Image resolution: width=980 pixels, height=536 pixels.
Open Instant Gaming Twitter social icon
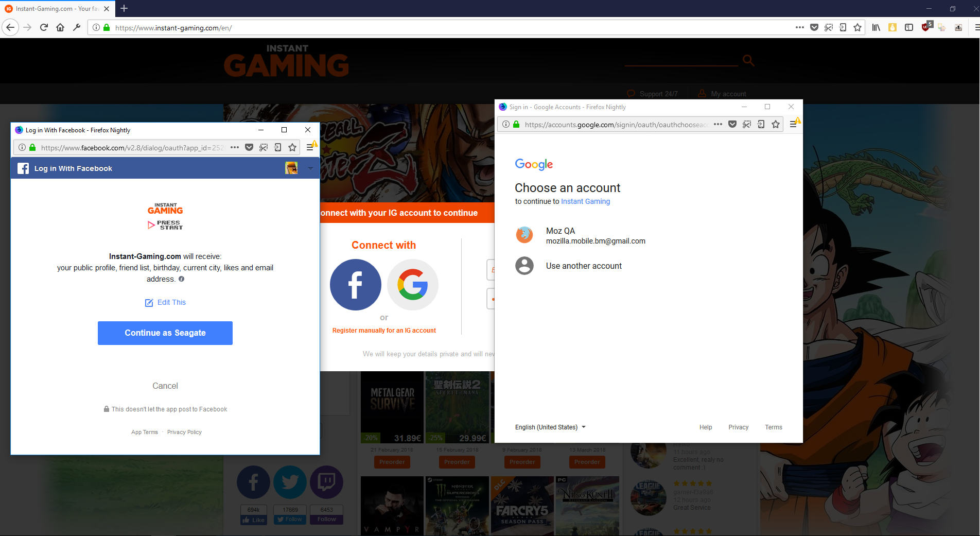[x=290, y=482]
